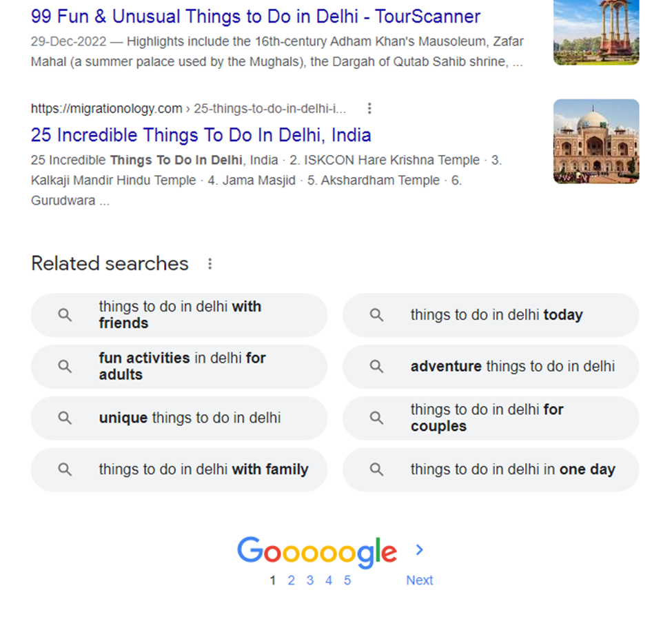Go to results page 2
The height and width of the screenshot is (619, 672).
point(291,580)
